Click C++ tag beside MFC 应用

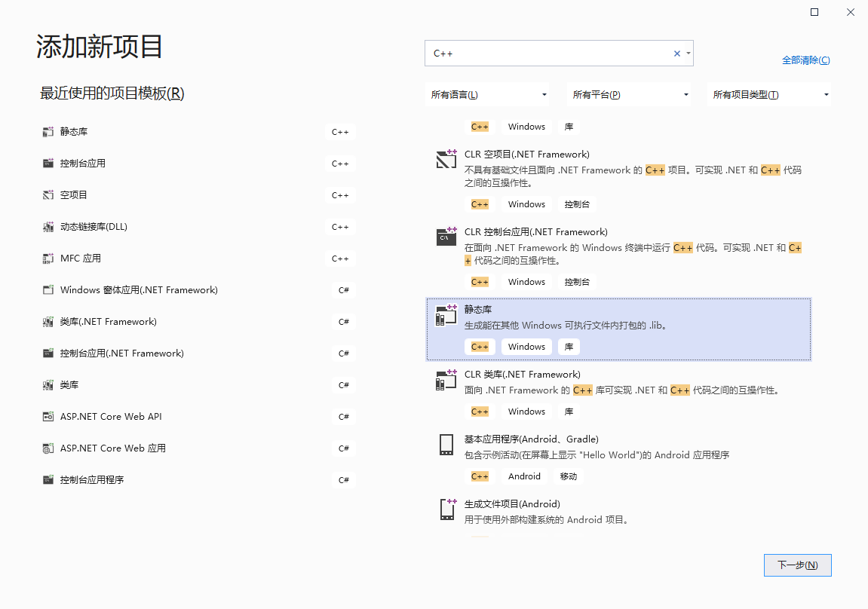tap(340, 259)
